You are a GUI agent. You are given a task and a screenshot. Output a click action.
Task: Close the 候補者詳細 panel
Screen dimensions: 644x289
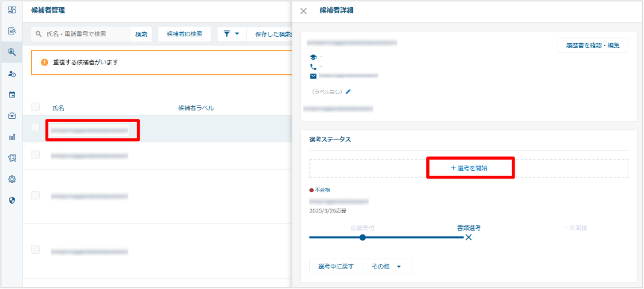pos(303,11)
